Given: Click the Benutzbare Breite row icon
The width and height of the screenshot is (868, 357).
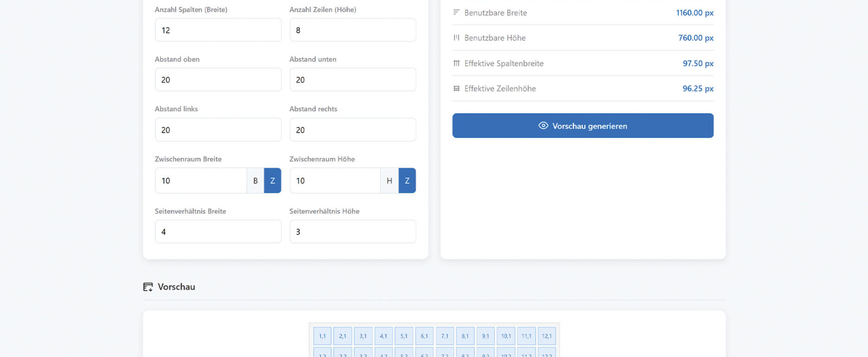Looking at the screenshot, I should pos(456,13).
